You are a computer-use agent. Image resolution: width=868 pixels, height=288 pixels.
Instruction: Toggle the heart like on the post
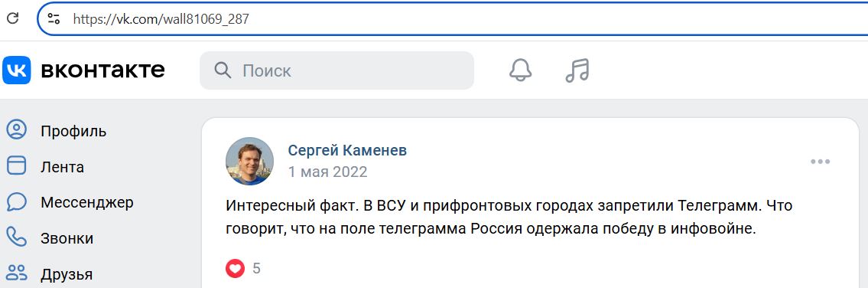[x=235, y=269]
